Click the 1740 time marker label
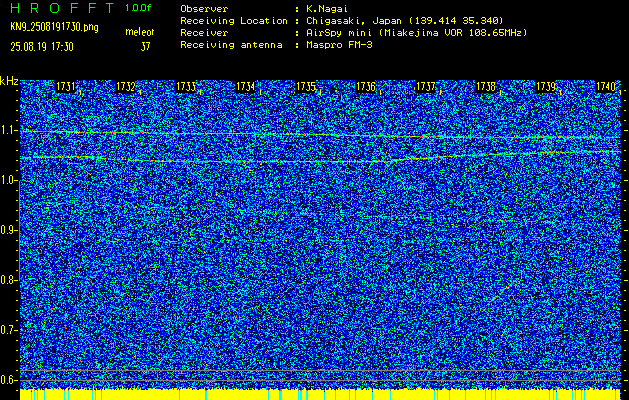Image resolution: width=629 pixels, height=400 pixels. point(605,87)
